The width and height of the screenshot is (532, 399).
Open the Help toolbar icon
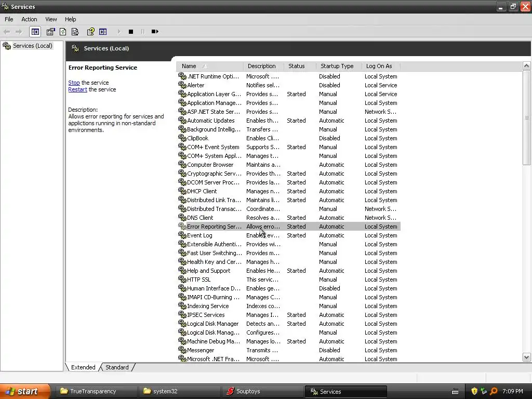(x=90, y=32)
